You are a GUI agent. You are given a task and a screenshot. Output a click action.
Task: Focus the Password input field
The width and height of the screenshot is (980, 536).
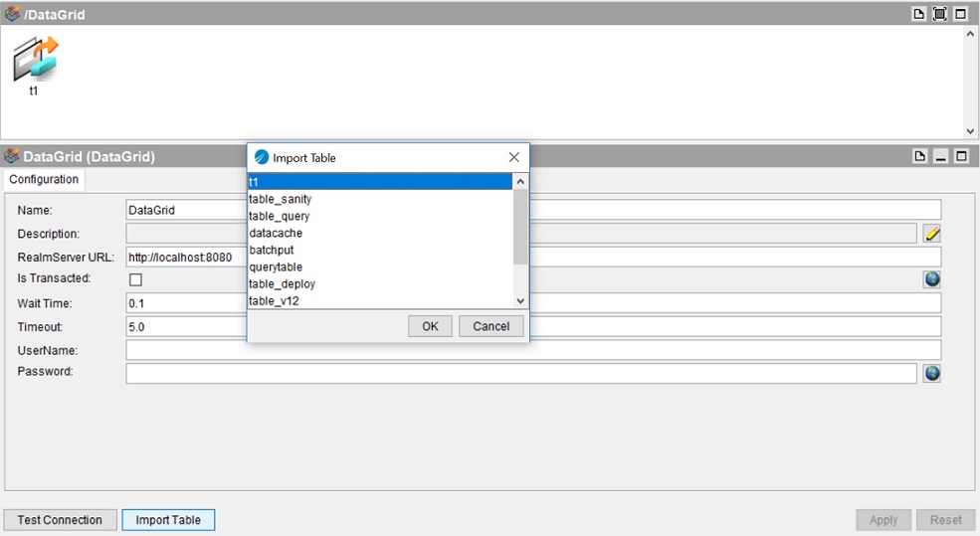click(521, 373)
